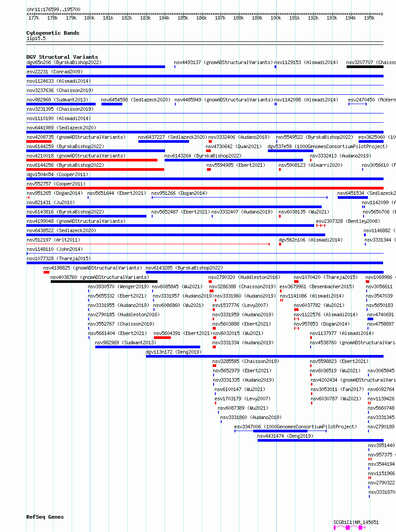Select nsv4431474 (Deng2019) label
396x532 pixels.
[285, 435]
